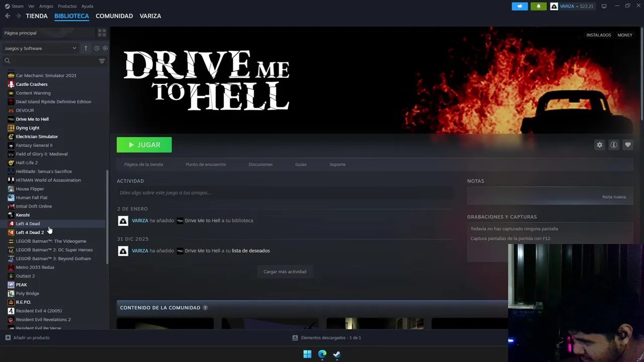
Task: Switch library to grid collections view
Action: click(x=102, y=33)
